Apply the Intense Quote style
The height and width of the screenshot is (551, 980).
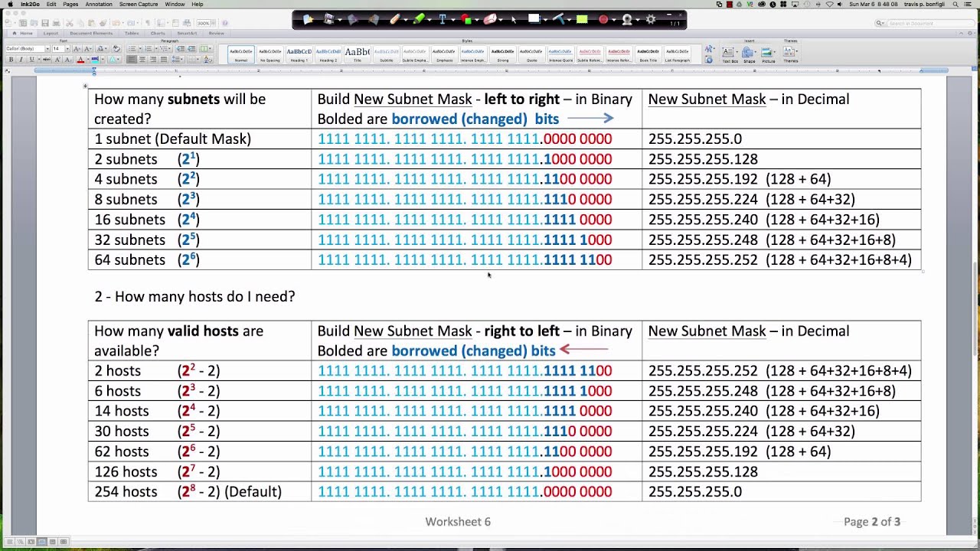tap(560, 54)
